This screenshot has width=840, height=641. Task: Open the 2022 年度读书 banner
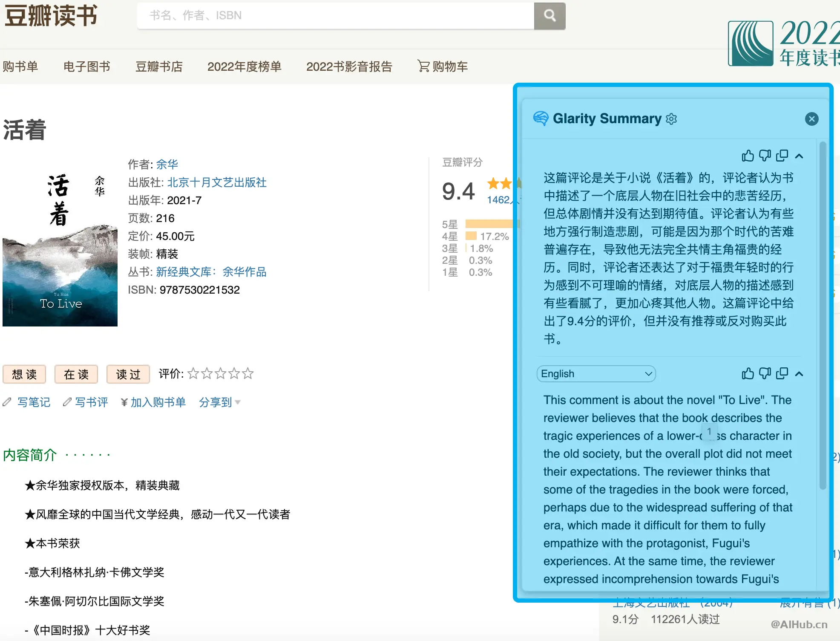pyautogui.click(x=784, y=43)
